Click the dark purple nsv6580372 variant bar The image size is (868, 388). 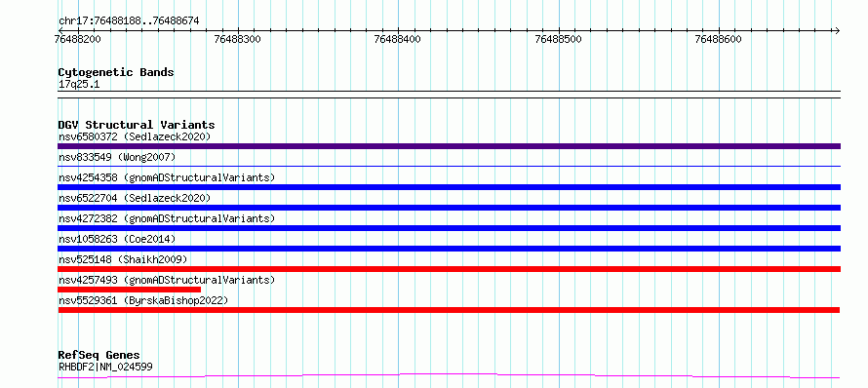click(x=449, y=146)
